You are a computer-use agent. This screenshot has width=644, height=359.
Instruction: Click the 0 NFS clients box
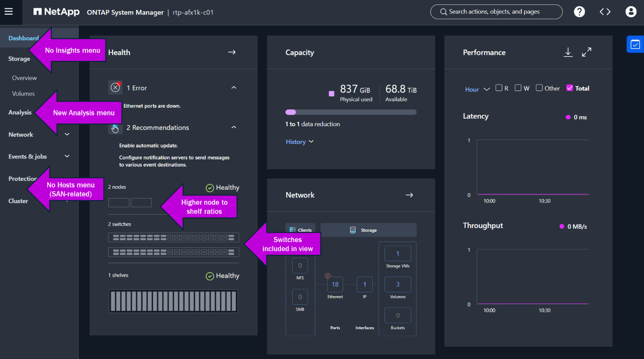(300, 266)
